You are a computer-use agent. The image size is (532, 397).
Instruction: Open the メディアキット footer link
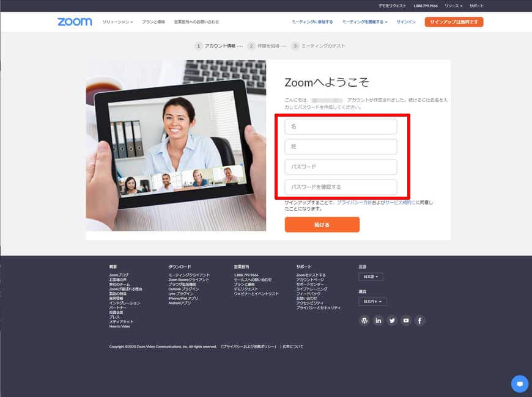(x=121, y=321)
